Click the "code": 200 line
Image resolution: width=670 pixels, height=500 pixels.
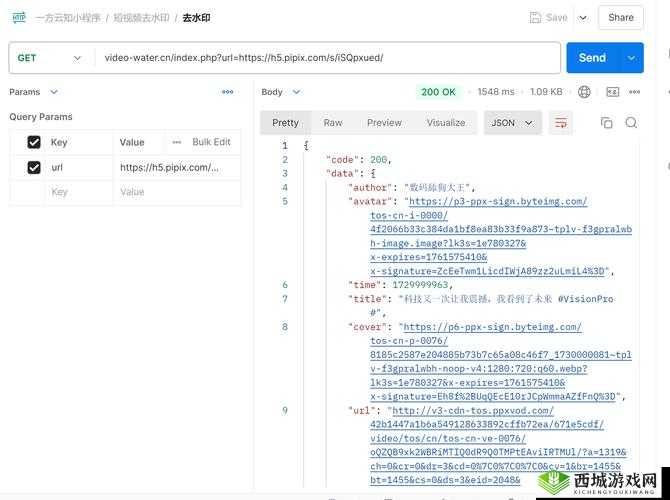[359, 160]
